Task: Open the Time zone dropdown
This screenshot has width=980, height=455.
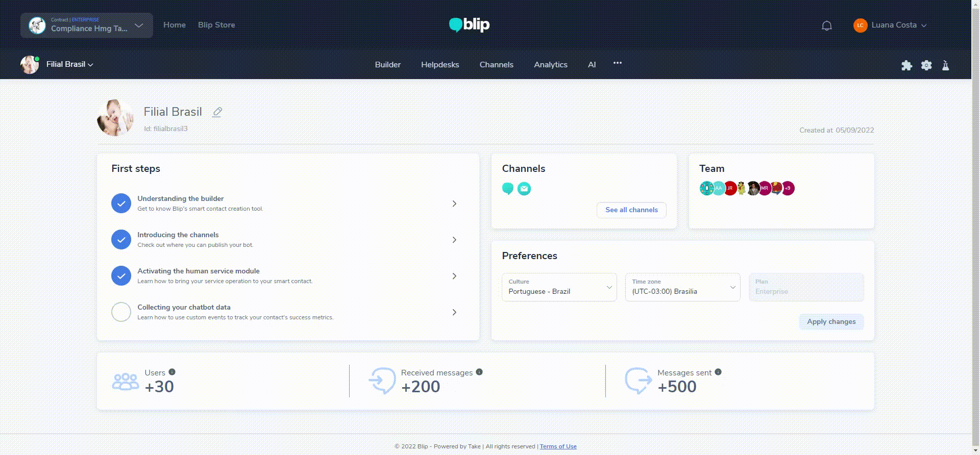Action: click(x=683, y=287)
